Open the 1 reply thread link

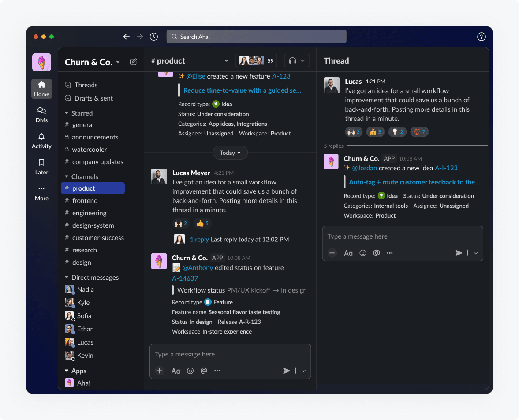[x=199, y=240]
